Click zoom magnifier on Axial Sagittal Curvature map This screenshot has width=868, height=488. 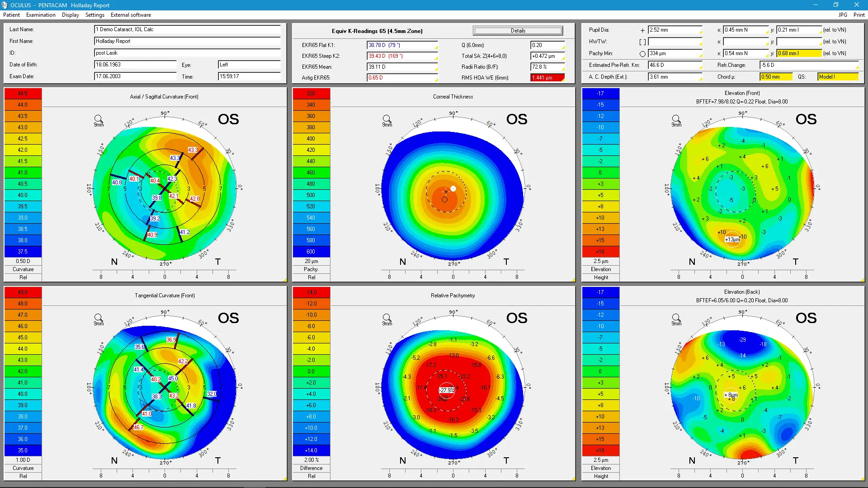point(98,119)
